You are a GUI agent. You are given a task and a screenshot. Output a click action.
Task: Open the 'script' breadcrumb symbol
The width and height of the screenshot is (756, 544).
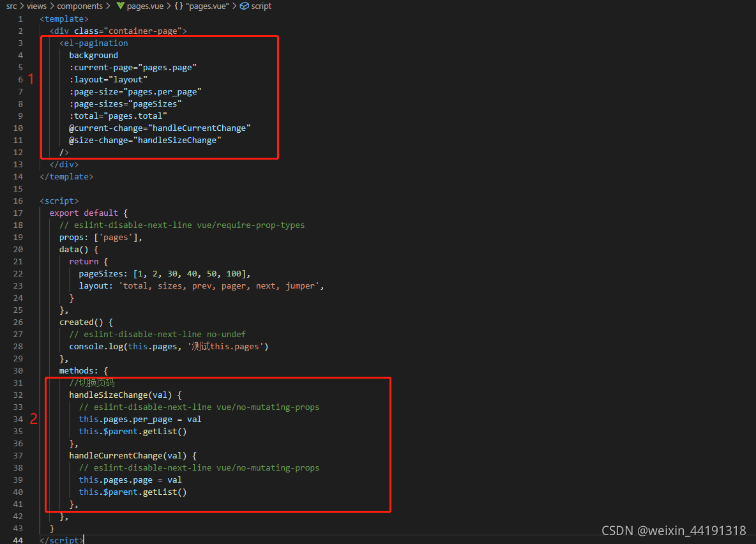[261, 6]
